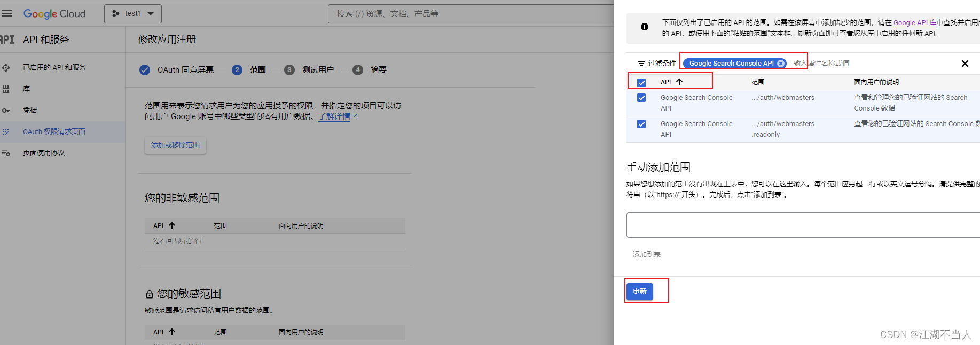Sort the scope panel by API column arrow
The image size is (980, 345).
pyautogui.click(x=679, y=82)
